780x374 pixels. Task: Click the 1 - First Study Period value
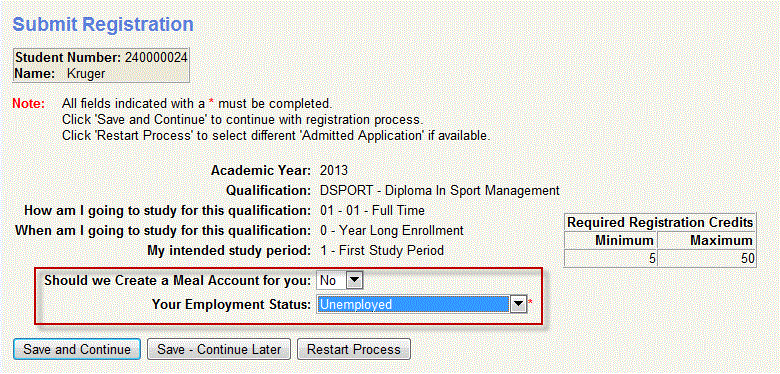pos(382,250)
